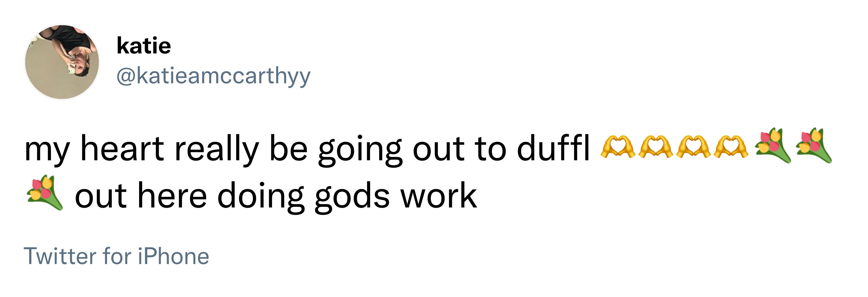Select the last heart hands emoji
Viewport: 868px width, 297px height.
[731, 147]
